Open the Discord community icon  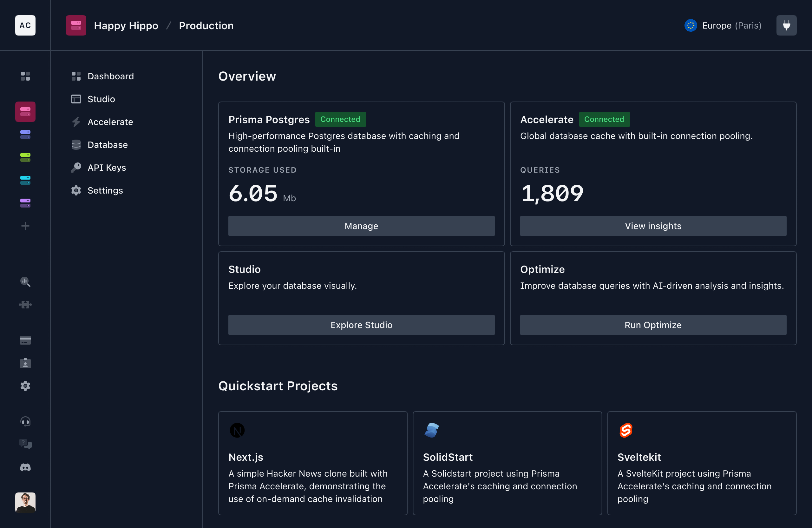pyautogui.click(x=25, y=467)
